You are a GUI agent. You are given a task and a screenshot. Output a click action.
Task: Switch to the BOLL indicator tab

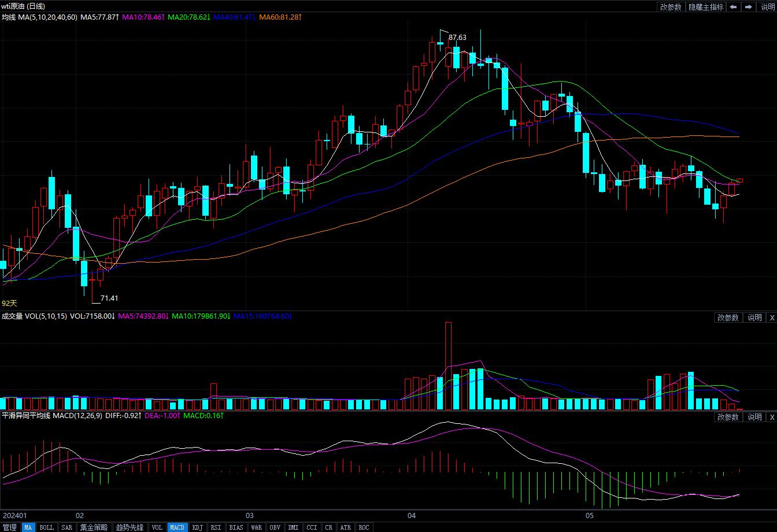coord(47,527)
